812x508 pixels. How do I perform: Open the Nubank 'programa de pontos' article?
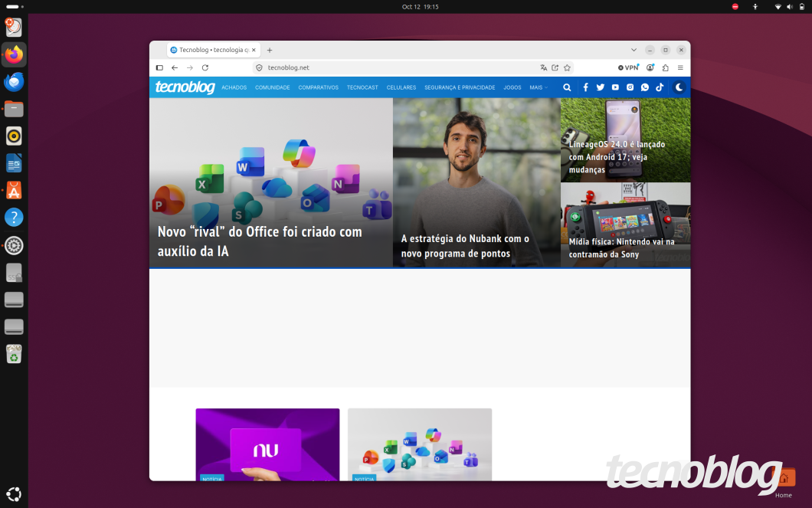pos(465,246)
